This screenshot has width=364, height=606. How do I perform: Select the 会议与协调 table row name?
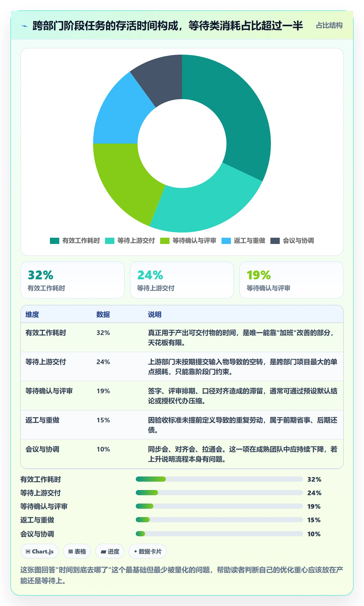(x=42, y=449)
